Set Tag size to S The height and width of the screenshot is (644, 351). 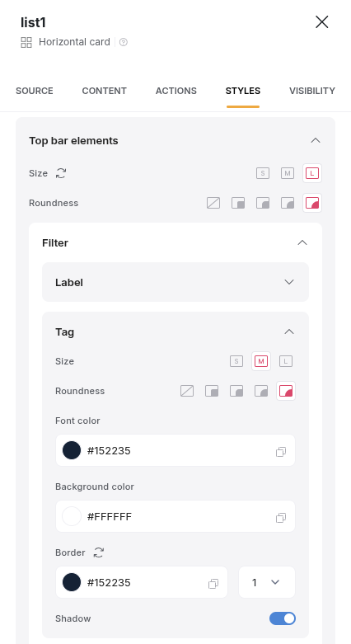tap(236, 361)
